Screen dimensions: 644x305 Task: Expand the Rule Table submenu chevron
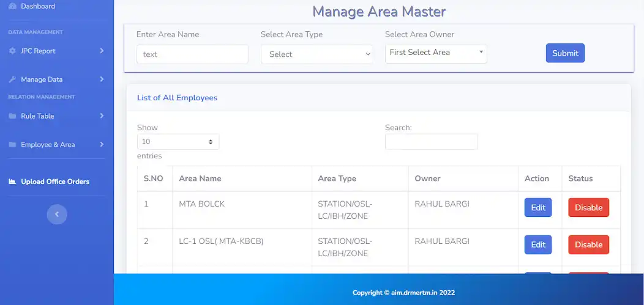[x=102, y=116]
